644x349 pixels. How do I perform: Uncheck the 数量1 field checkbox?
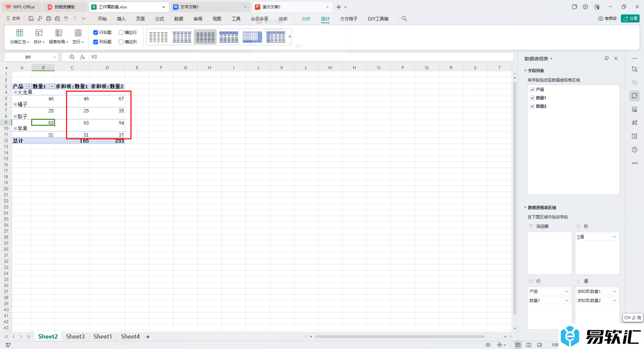click(532, 98)
